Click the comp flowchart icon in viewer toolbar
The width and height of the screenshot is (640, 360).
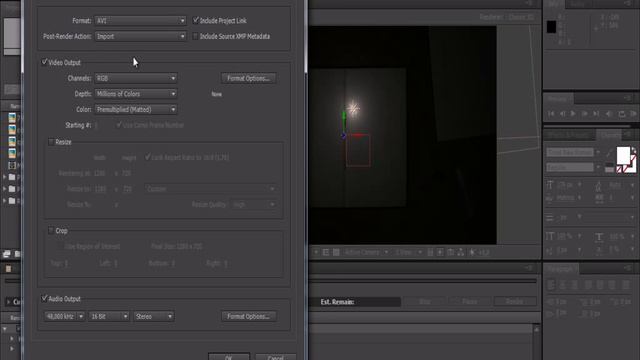coord(461,252)
